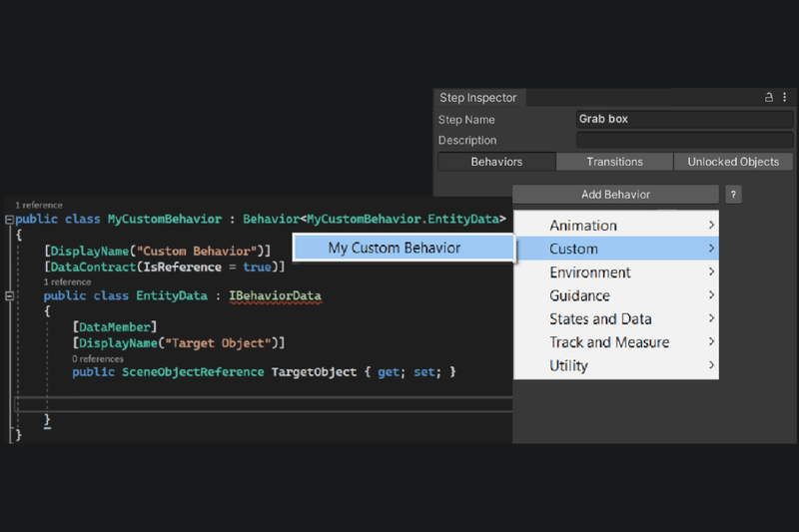Click the '1 reference' link above MyCustomBehavior

click(x=38, y=205)
